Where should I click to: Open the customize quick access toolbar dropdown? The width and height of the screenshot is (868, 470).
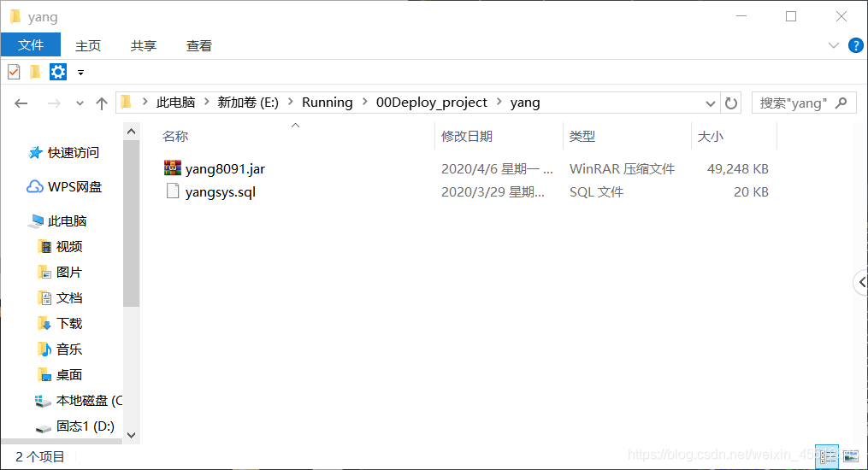click(x=81, y=73)
